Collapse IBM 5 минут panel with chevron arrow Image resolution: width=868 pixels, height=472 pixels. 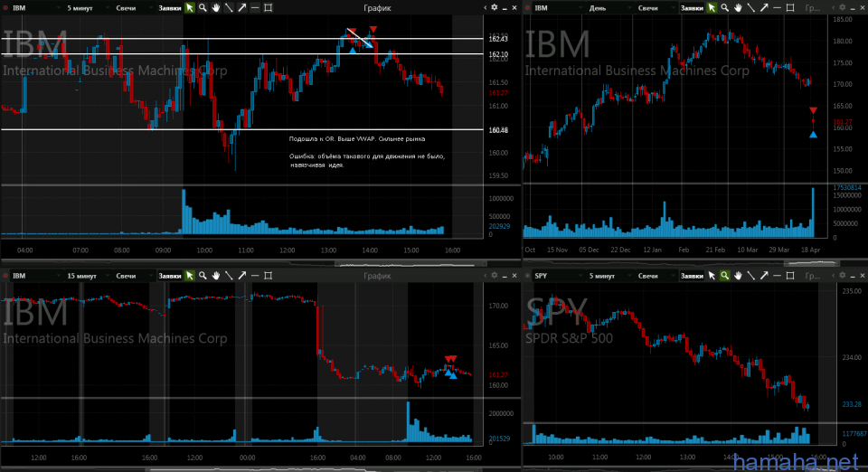coord(485,8)
